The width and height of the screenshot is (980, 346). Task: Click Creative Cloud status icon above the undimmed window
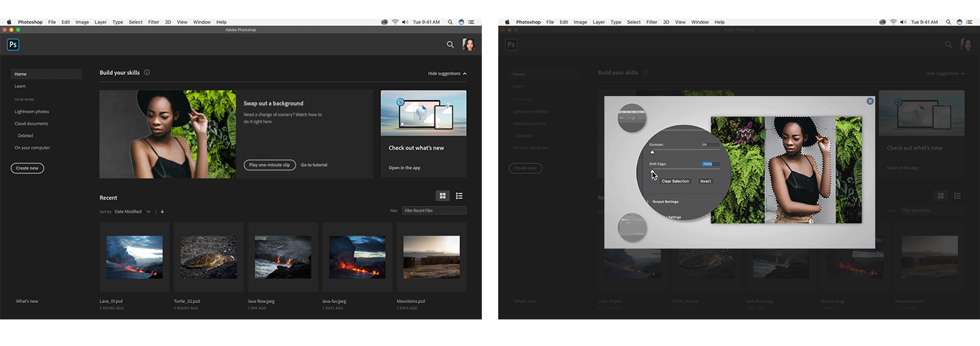(385, 22)
